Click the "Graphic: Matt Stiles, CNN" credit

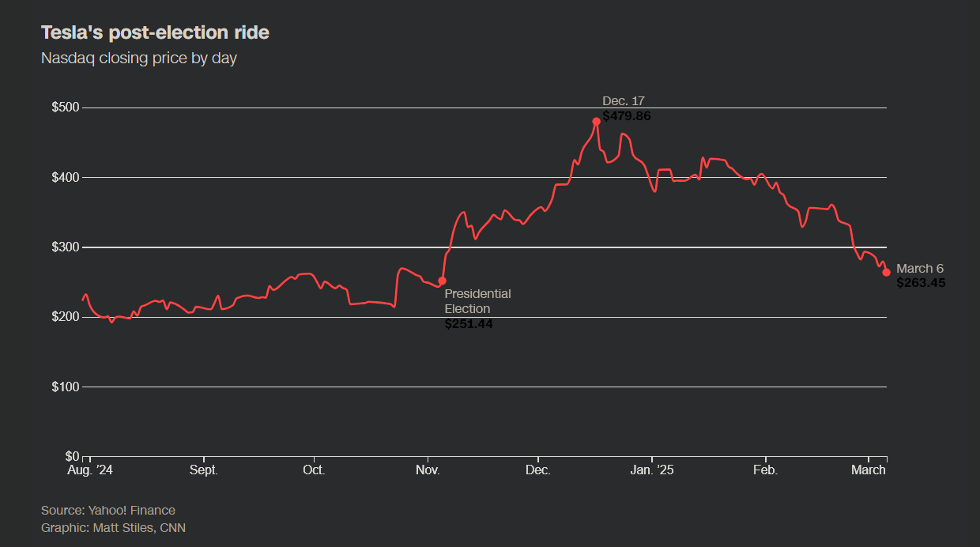(114, 527)
